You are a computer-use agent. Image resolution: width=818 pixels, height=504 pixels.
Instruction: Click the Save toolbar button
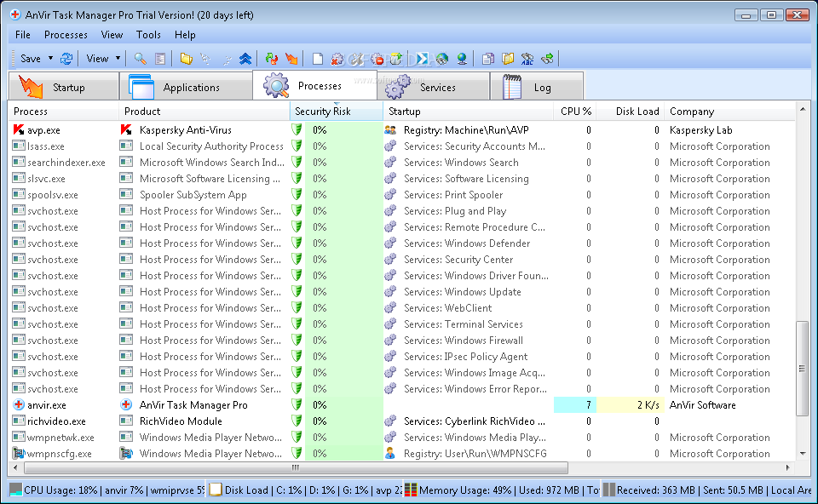[31, 59]
